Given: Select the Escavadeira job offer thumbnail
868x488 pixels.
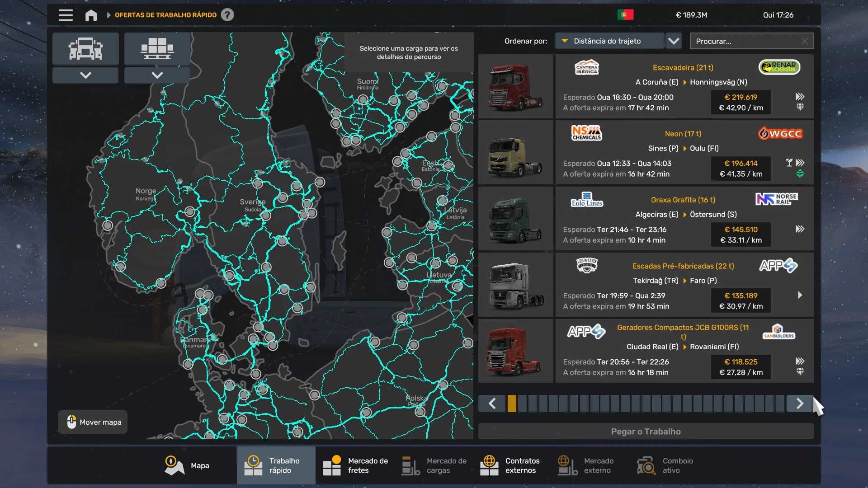Looking at the screenshot, I should (516, 87).
